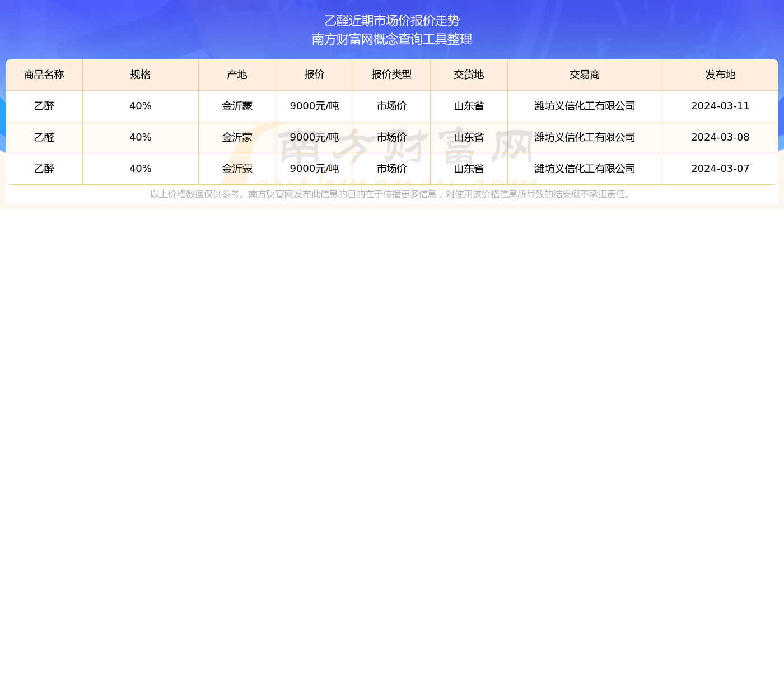Click the 规格 column header
The image size is (784, 675).
[141, 75]
